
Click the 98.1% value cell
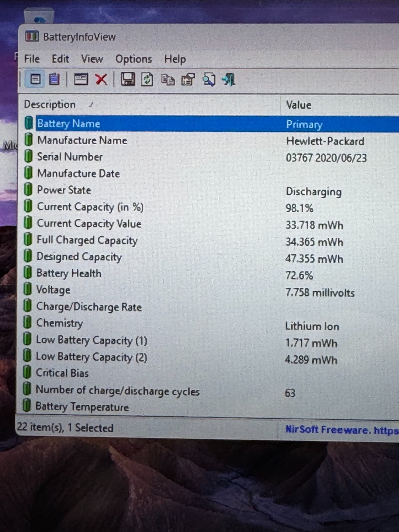299,208
